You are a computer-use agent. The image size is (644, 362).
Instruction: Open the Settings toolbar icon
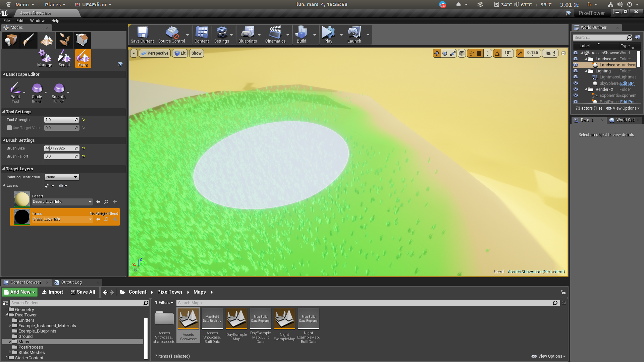click(222, 35)
